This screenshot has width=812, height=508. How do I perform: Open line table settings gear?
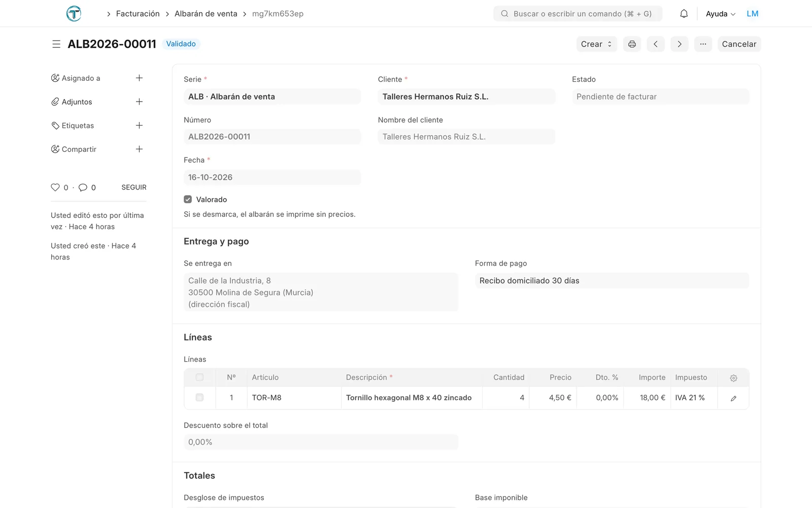(x=733, y=378)
